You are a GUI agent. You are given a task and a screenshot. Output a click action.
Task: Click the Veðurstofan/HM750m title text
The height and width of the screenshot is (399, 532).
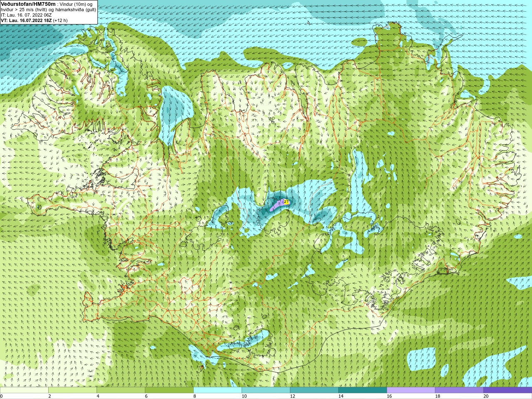click(x=28, y=4)
